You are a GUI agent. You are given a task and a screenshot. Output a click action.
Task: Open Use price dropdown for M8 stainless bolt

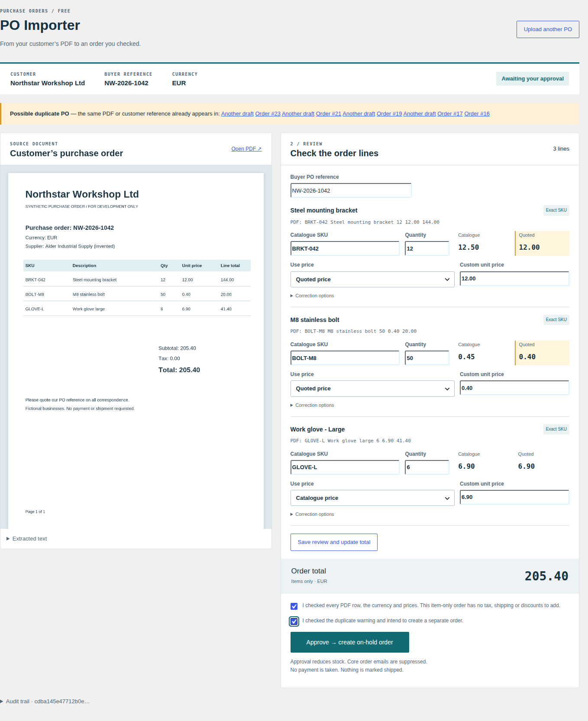pyautogui.click(x=372, y=389)
